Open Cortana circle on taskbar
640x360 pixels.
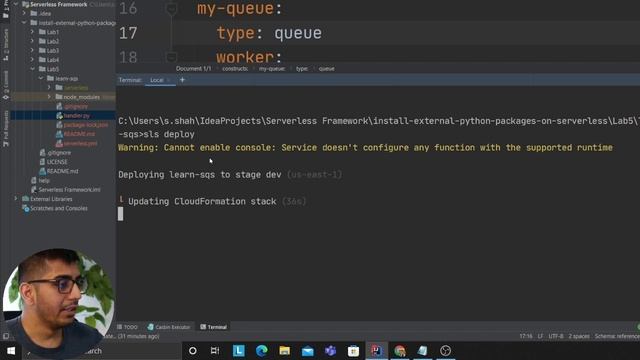pyautogui.click(x=193, y=351)
